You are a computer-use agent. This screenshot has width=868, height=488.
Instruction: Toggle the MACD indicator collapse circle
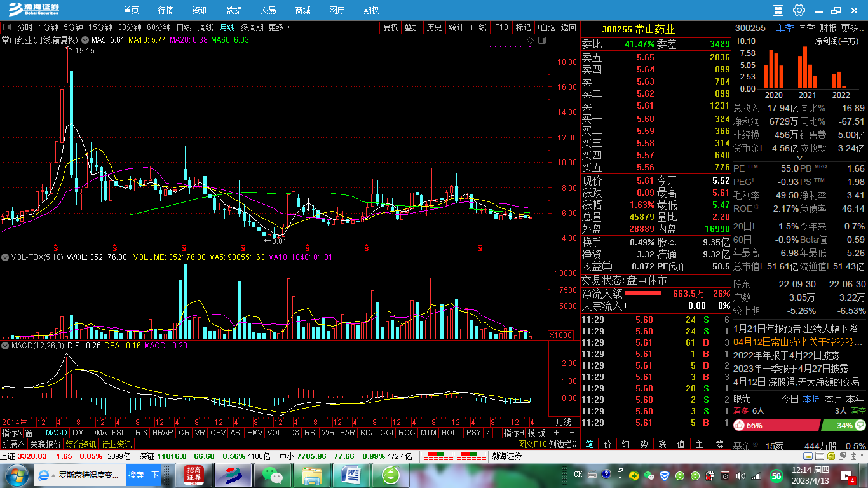coord(6,346)
